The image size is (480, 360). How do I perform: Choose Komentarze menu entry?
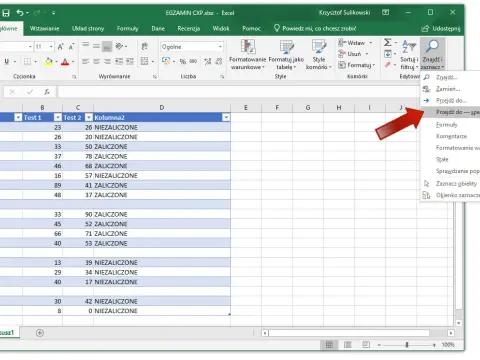click(450, 136)
